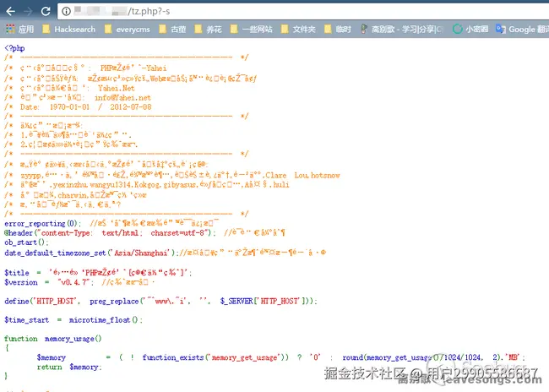549x392 pixels.
Task: Open the 文件夹 bookmark folder
Action: (x=298, y=29)
